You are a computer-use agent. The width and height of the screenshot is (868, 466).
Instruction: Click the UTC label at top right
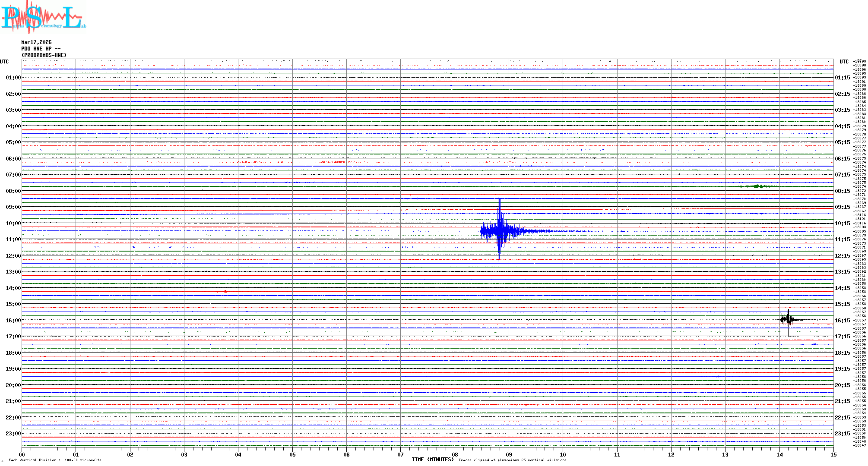[x=844, y=62]
